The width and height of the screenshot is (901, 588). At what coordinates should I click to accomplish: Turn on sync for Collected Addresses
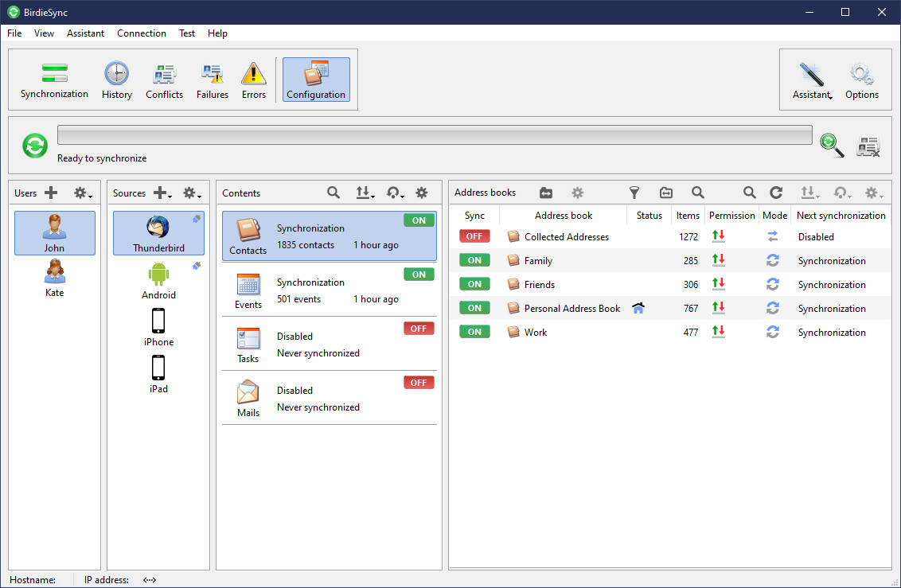[x=474, y=236]
